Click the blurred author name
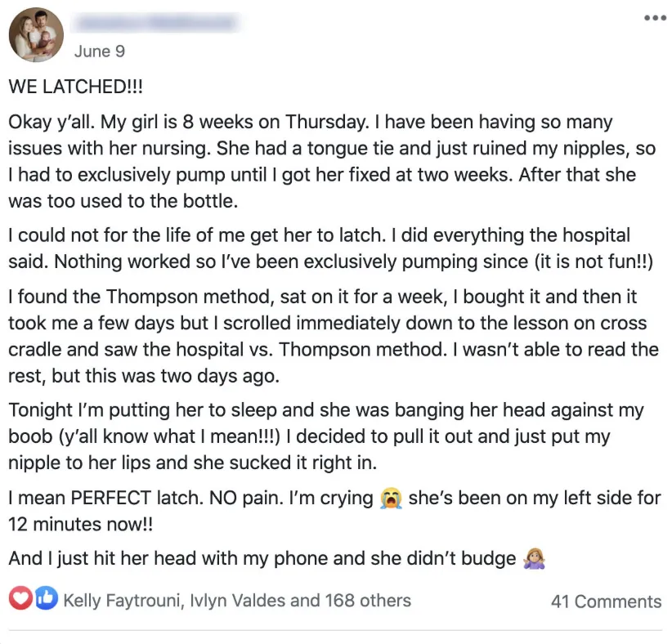Image resolution: width=672 pixels, height=644 pixels. [156, 23]
